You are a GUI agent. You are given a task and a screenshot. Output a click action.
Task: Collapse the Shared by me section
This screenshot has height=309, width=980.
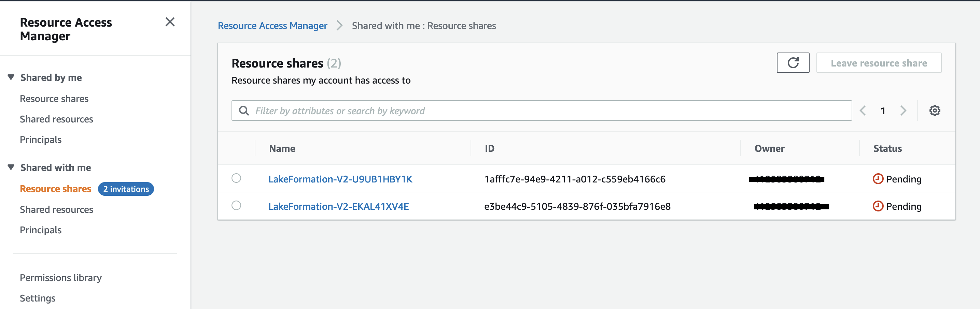(x=11, y=77)
